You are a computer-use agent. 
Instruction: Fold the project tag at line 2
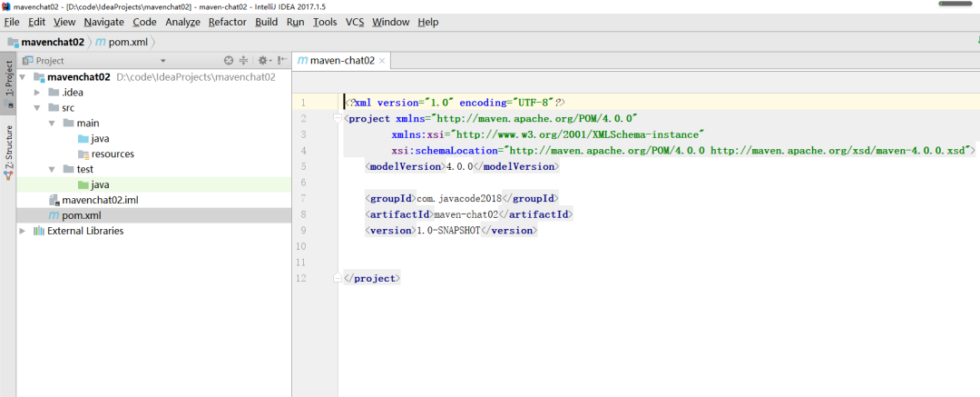click(x=338, y=118)
